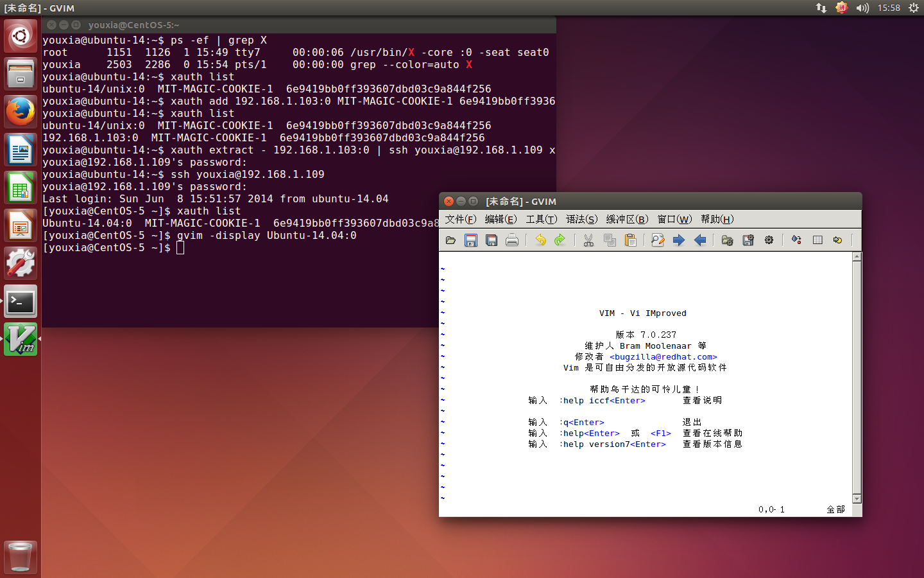
Task: Undo the last change with the yellow arrow
Action: point(540,240)
